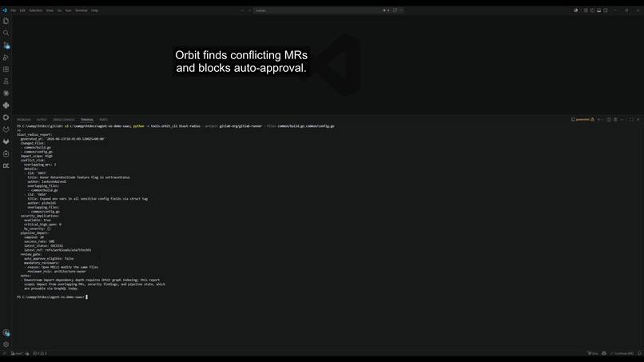Open the Go menu

(59, 10)
